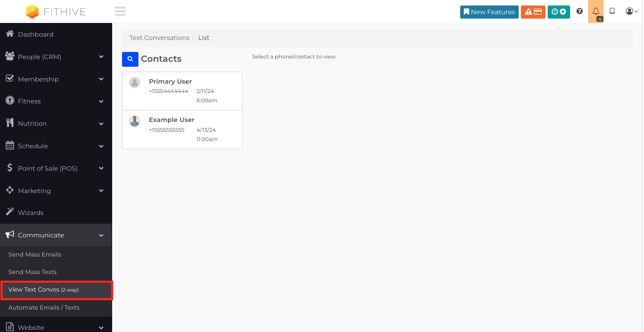Image resolution: width=644 pixels, height=332 pixels.
Task: Click the Wizards magic wand icon
Action: 10,212
